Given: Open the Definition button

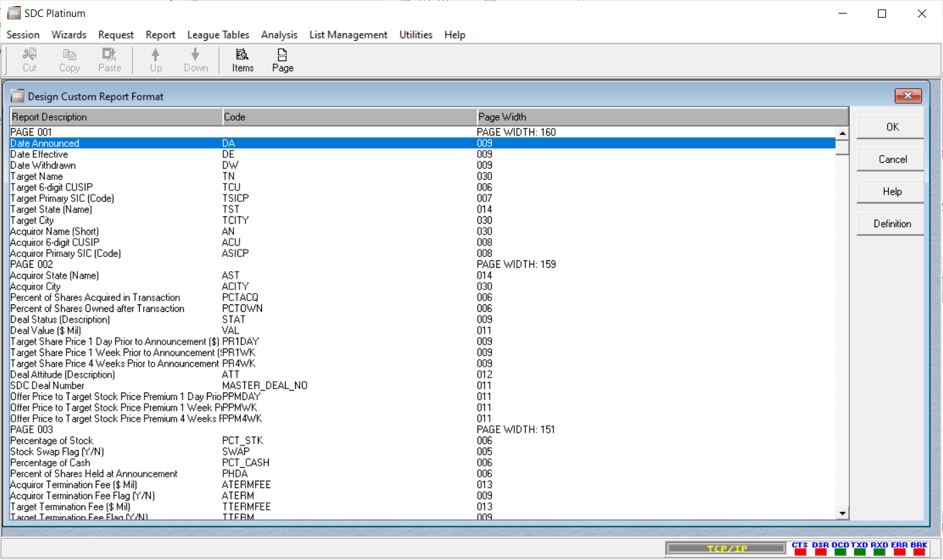Looking at the screenshot, I should click(891, 224).
